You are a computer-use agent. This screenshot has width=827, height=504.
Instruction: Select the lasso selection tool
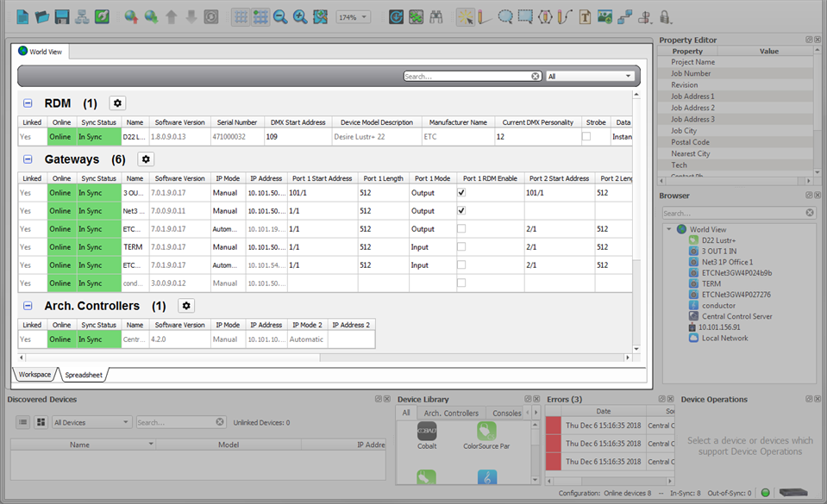(505, 16)
